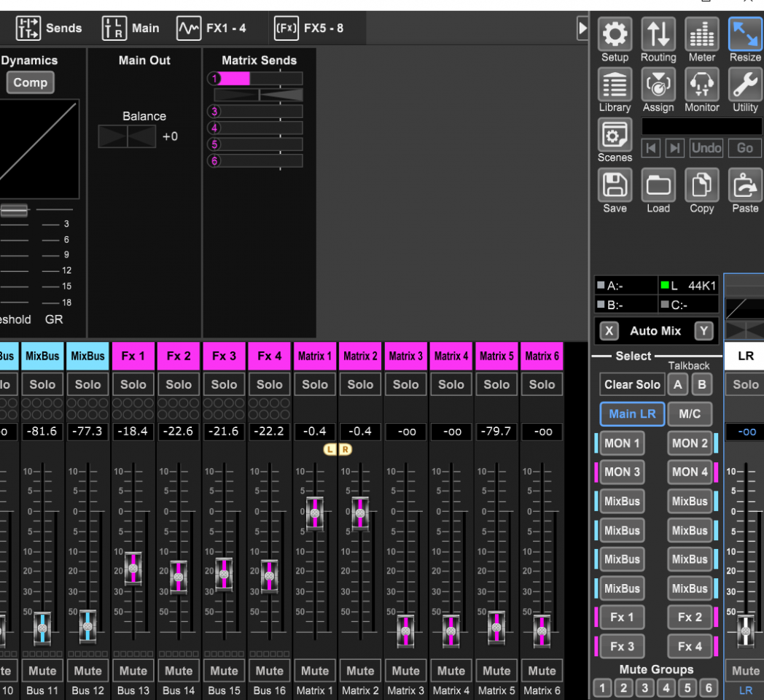Select the M/C bus button
Image resolution: width=764 pixels, height=700 pixels.
[x=690, y=414]
